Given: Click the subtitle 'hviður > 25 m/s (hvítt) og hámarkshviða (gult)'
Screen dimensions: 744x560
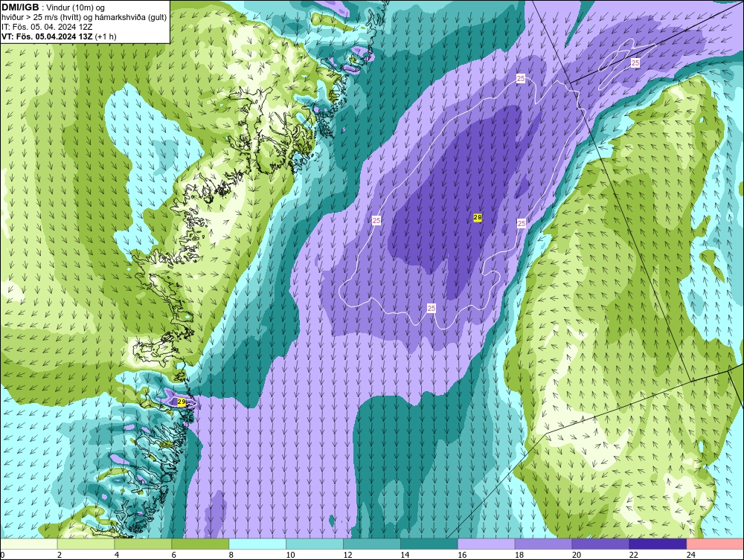Looking at the screenshot, I should (x=84, y=17).
